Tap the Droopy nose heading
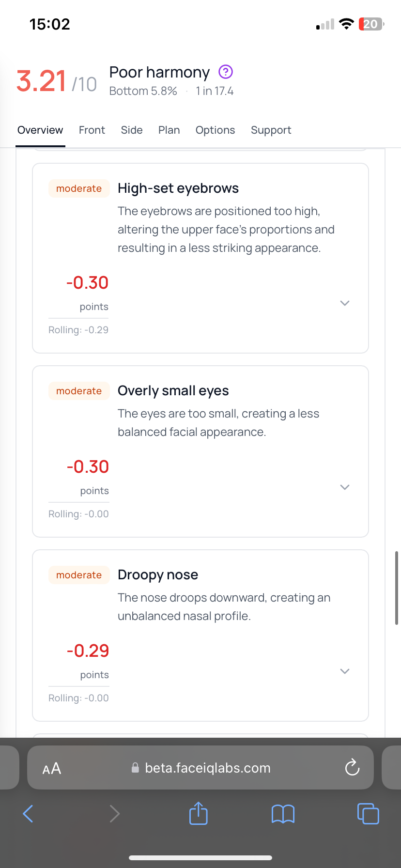This screenshot has width=401, height=868. tap(158, 575)
